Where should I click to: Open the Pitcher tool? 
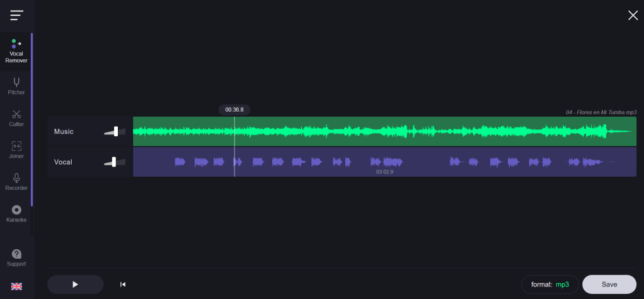click(x=16, y=86)
